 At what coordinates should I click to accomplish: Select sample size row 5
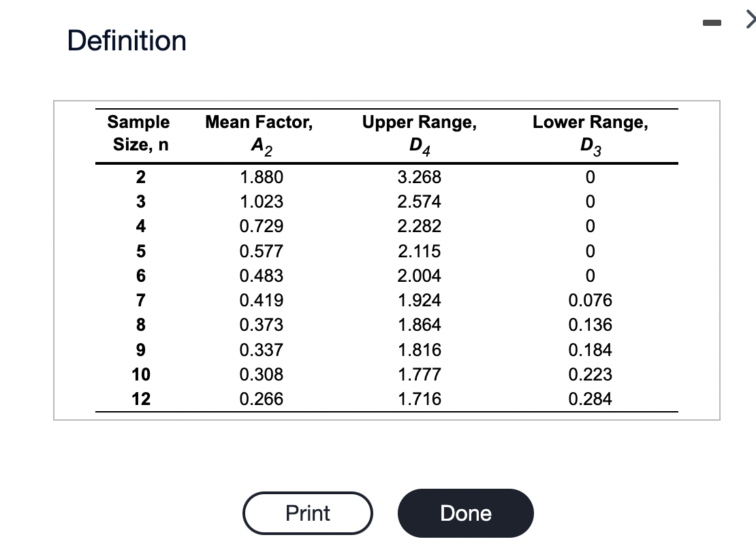tap(140, 250)
